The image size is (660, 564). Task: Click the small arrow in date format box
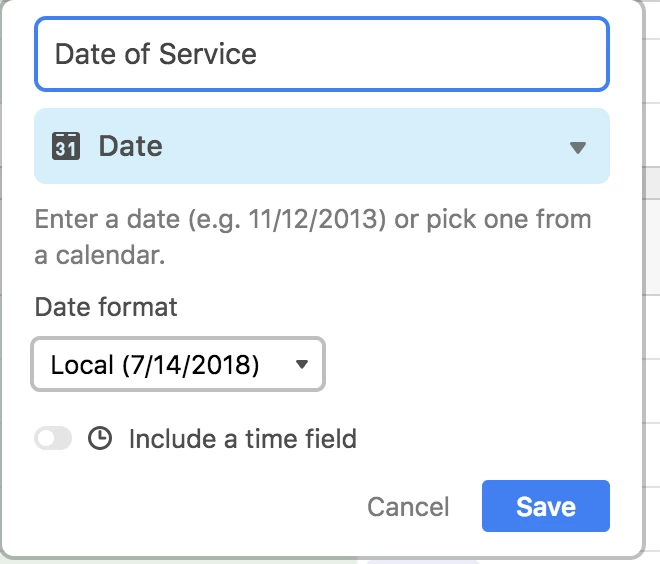point(302,365)
